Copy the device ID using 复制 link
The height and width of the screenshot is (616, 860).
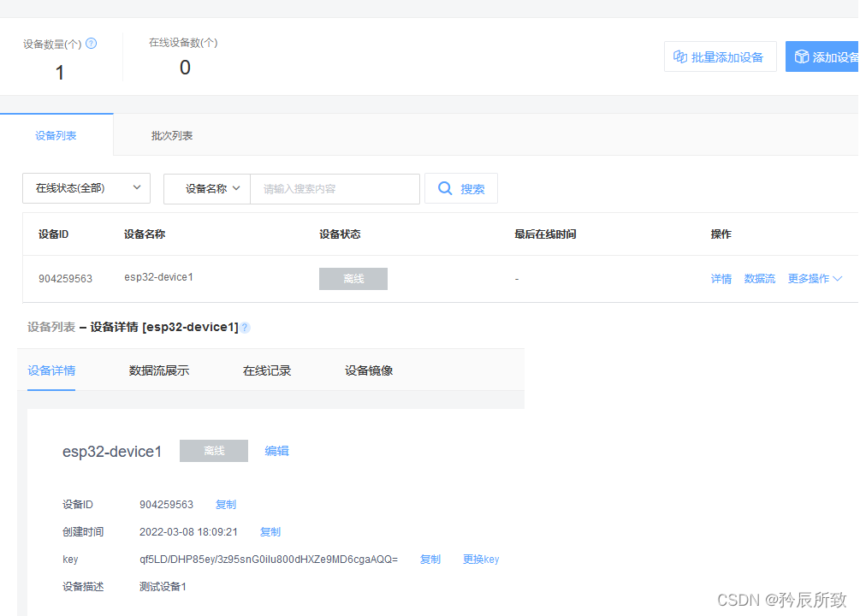tap(225, 504)
